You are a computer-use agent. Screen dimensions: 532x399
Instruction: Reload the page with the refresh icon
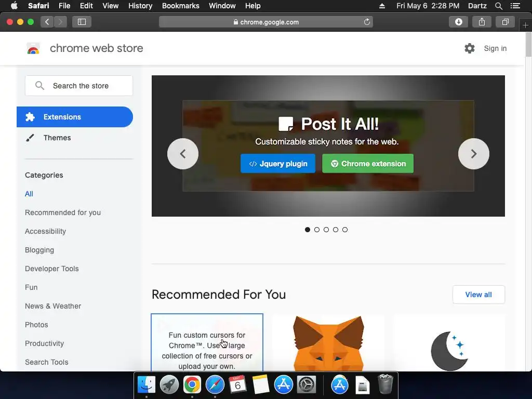pos(367,22)
